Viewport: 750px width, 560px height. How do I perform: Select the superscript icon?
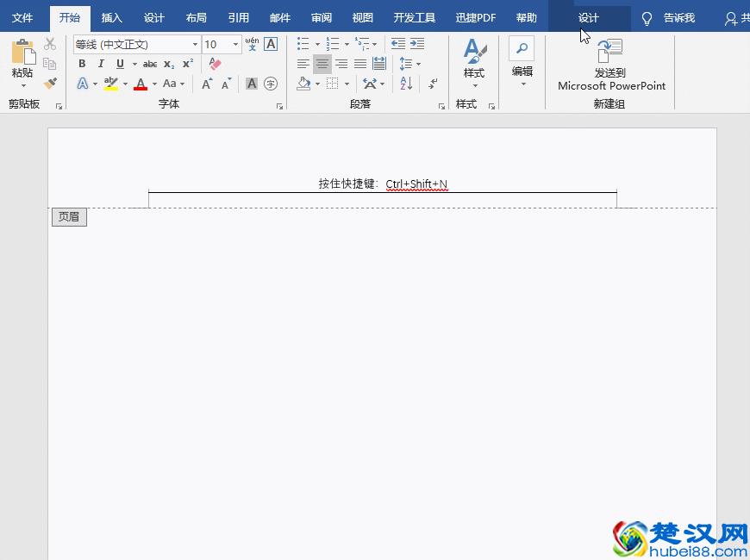pyautogui.click(x=187, y=62)
